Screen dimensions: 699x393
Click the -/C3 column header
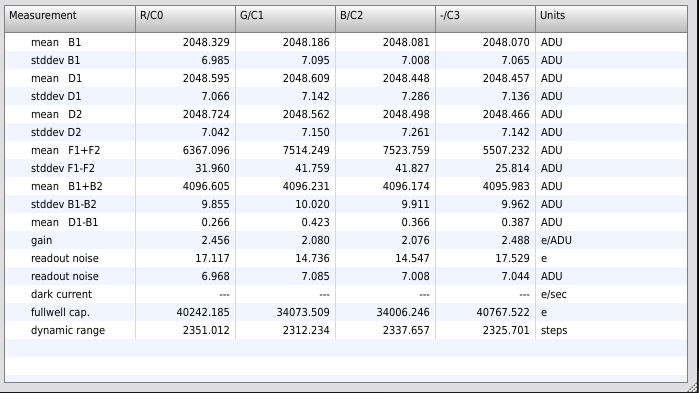point(485,19)
